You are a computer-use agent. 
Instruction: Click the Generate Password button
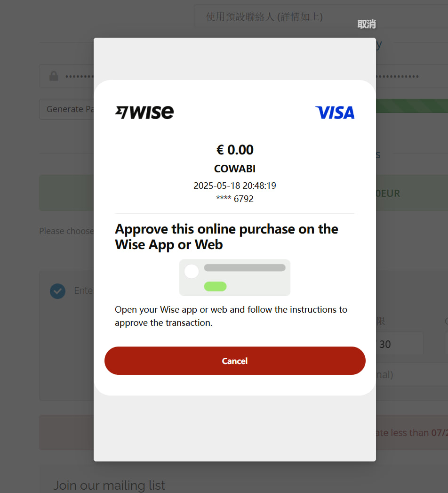67,109
